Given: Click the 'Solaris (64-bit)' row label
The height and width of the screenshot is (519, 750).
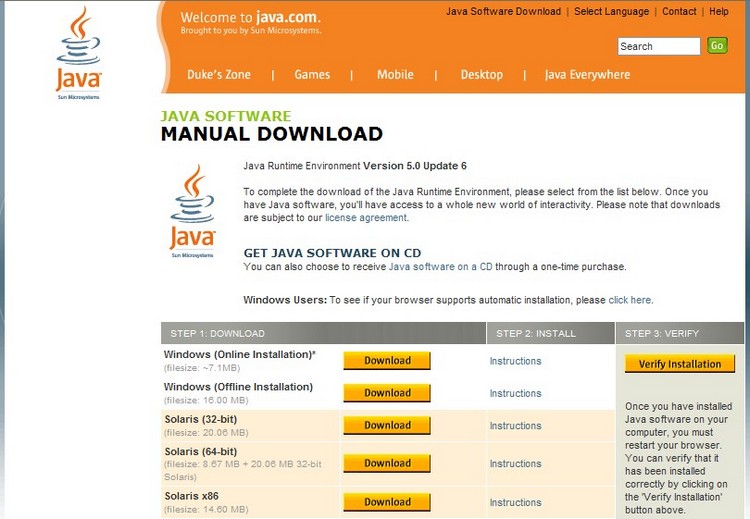Looking at the screenshot, I should click(x=201, y=452).
